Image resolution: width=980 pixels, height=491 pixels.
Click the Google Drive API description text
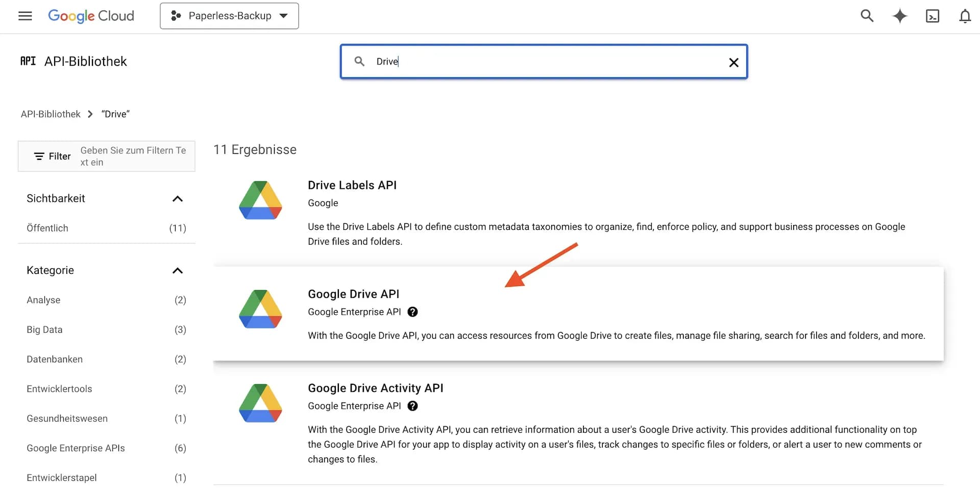pyautogui.click(x=617, y=336)
